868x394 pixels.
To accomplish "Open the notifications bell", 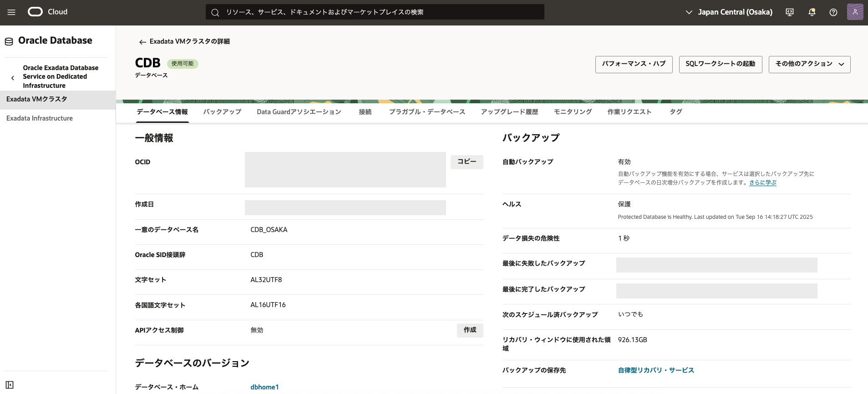I will pos(812,12).
